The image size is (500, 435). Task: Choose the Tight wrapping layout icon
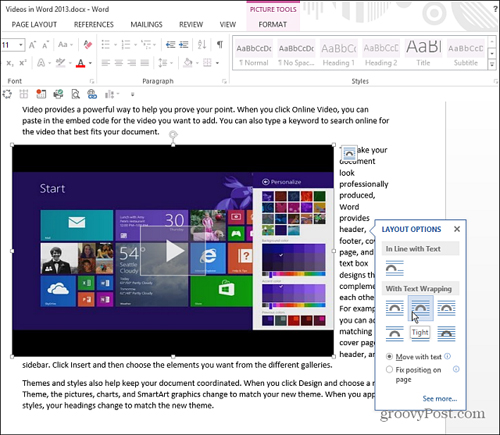(x=420, y=308)
